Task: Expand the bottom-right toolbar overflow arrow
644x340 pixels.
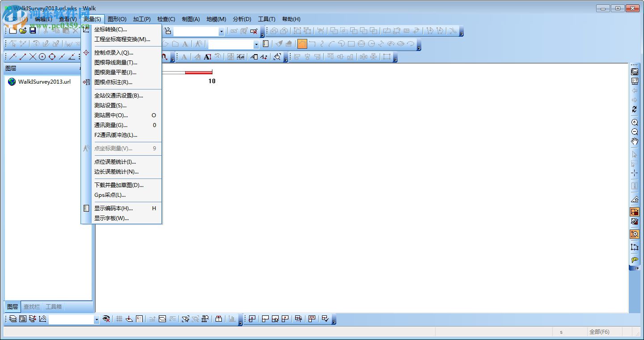Action: (x=334, y=319)
